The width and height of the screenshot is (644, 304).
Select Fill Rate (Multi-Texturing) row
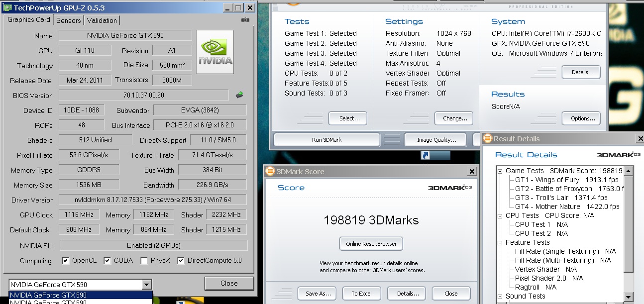(563, 260)
